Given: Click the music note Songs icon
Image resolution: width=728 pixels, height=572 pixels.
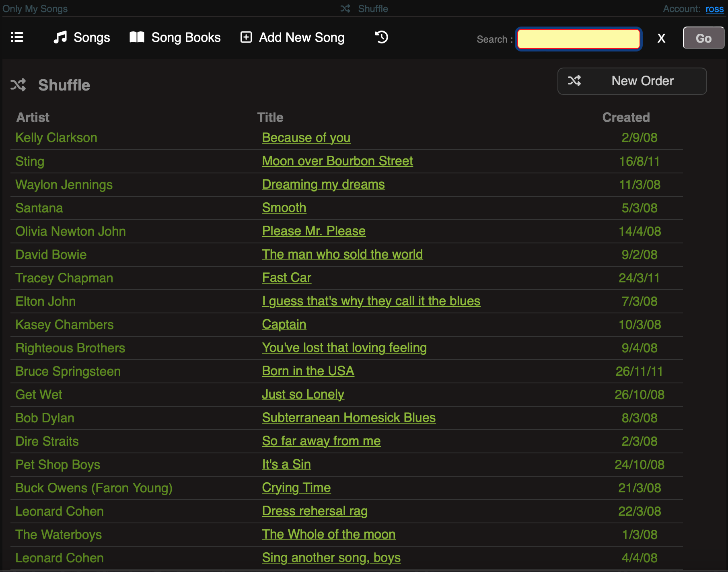Looking at the screenshot, I should point(60,37).
